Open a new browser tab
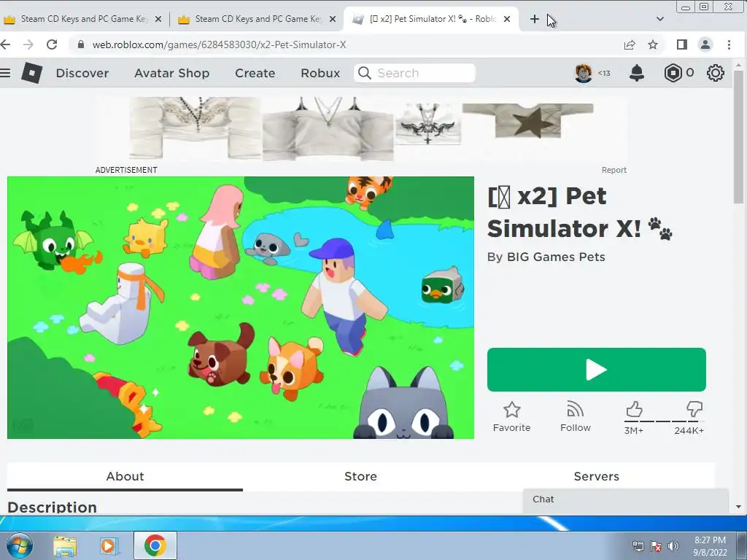 (x=535, y=19)
